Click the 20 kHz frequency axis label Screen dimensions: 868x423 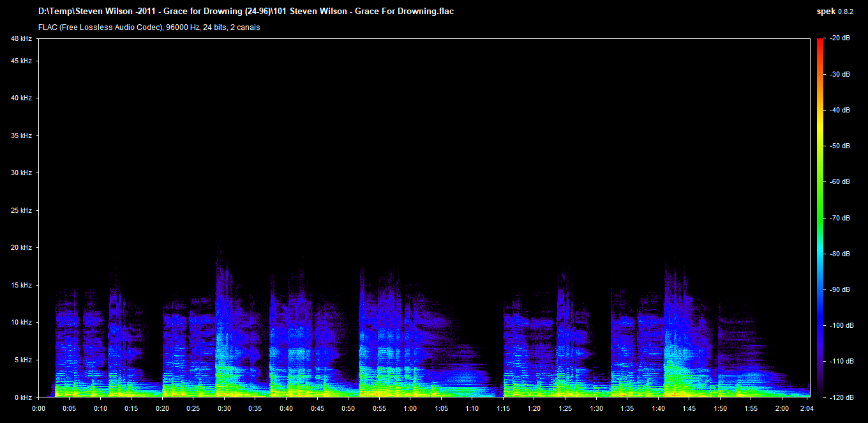21,248
